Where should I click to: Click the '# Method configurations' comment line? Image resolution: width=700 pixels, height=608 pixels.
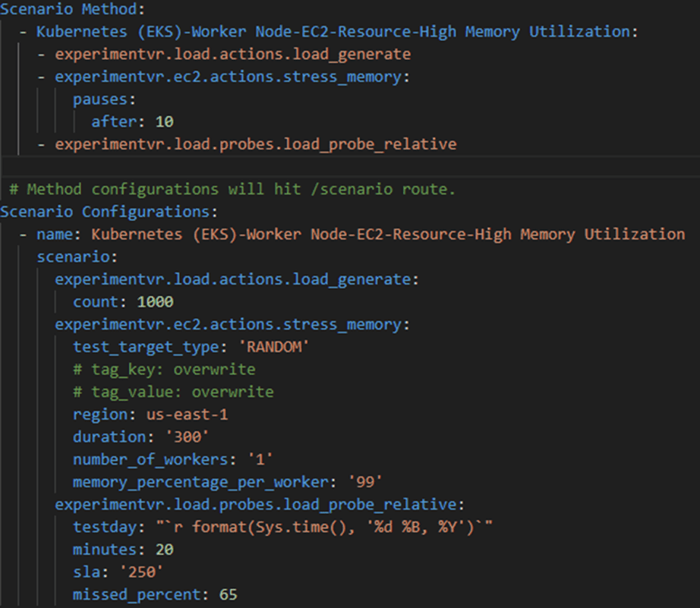click(x=232, y=190)
